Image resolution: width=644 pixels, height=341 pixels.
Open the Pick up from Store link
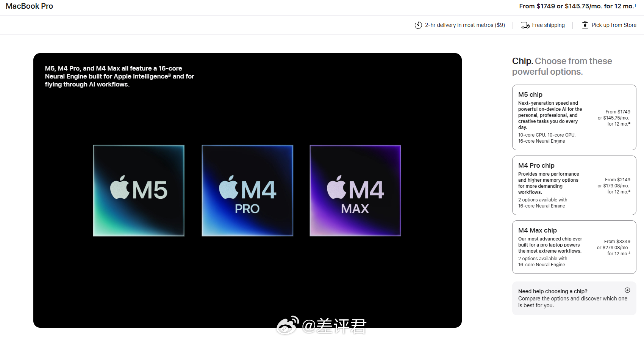[x=614, y=25]
